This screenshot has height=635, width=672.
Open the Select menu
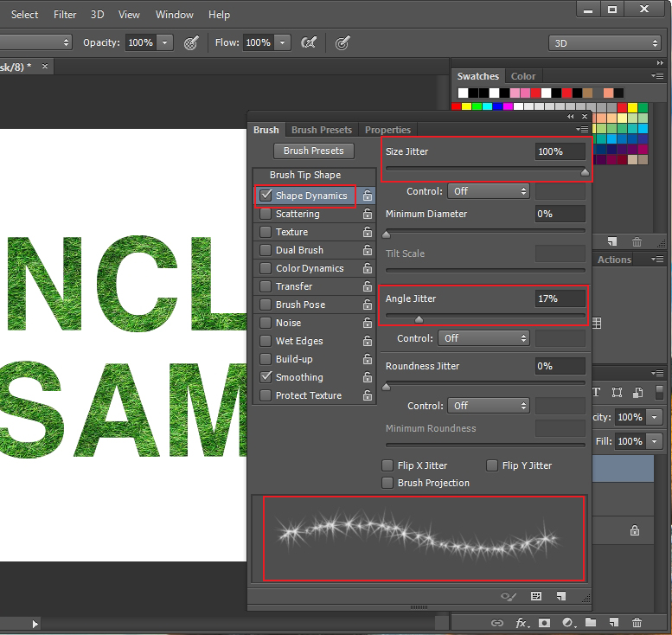click(24, 15)
